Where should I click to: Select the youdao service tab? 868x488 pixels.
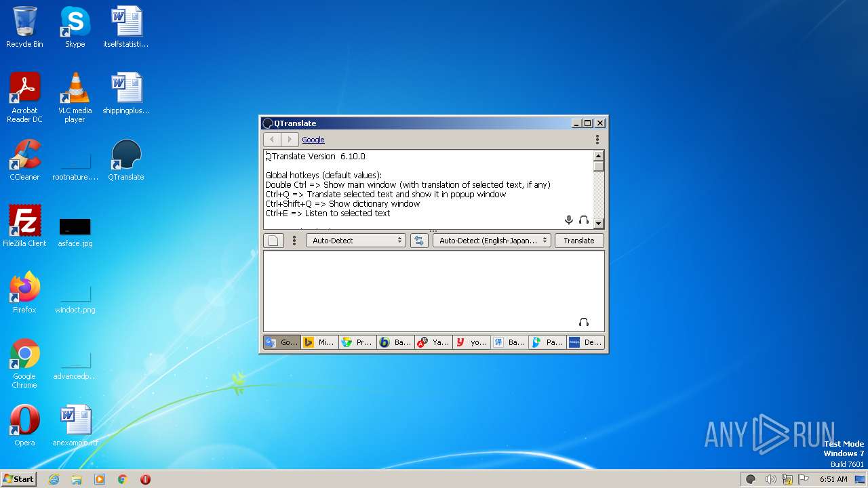(471, 342)
